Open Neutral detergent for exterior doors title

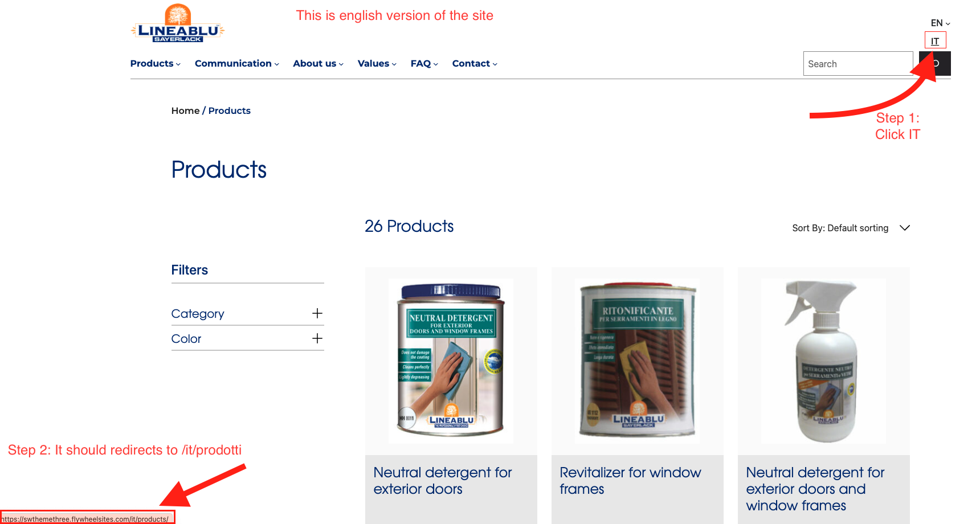(x=443, y=481)
